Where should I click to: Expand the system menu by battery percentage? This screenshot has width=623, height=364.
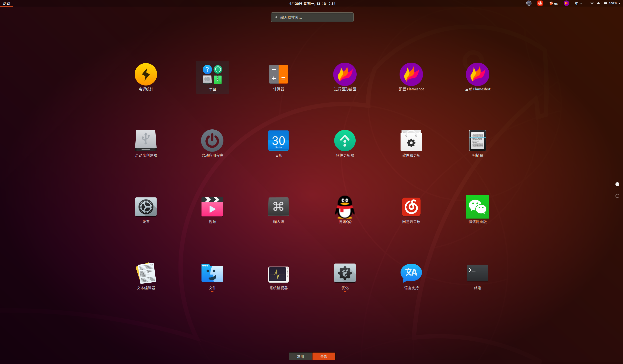coord(613,3)
